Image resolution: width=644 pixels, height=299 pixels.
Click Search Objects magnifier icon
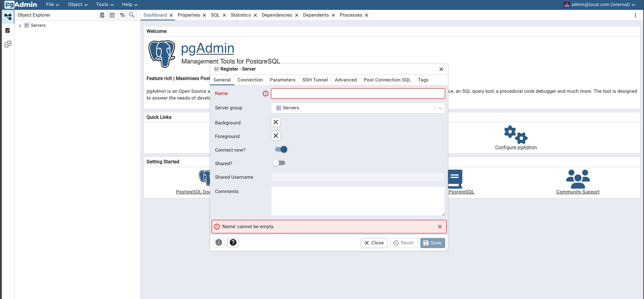(132, 15)
